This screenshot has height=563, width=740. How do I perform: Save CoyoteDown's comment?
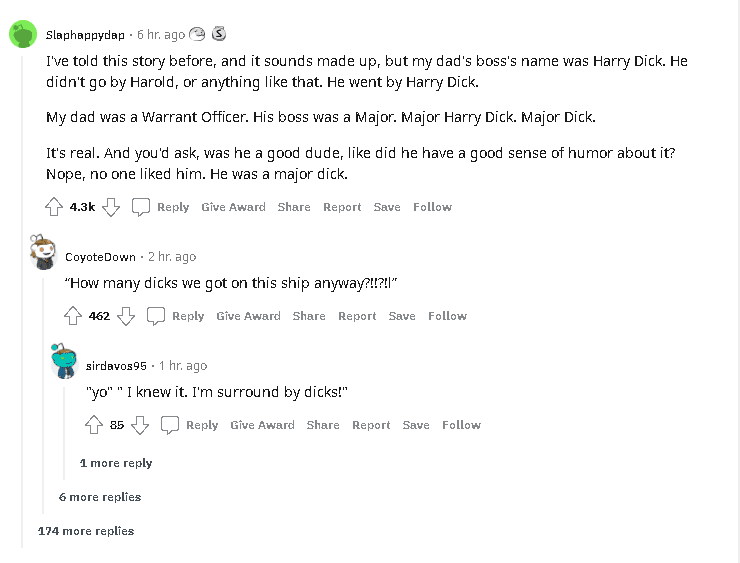click(402, 316)
